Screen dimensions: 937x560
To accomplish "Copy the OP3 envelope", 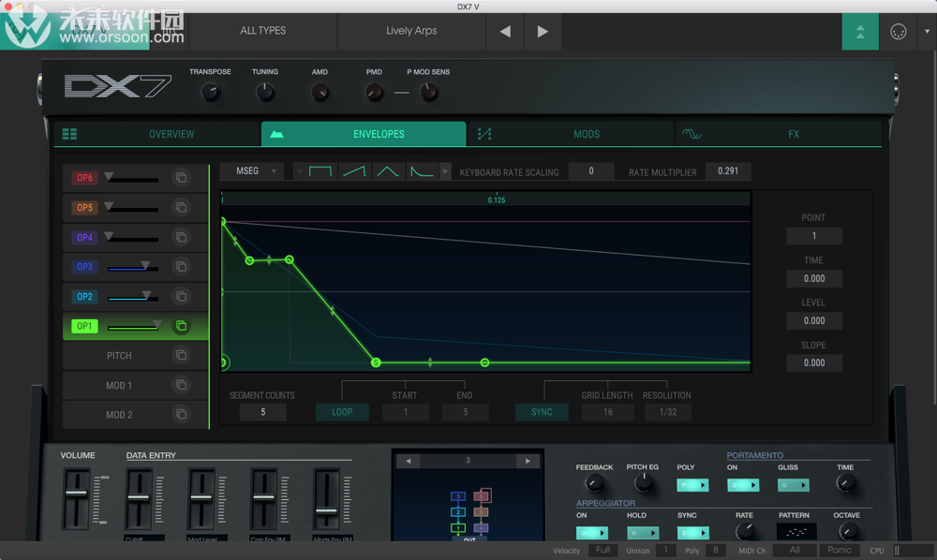I will pos(181,266).
